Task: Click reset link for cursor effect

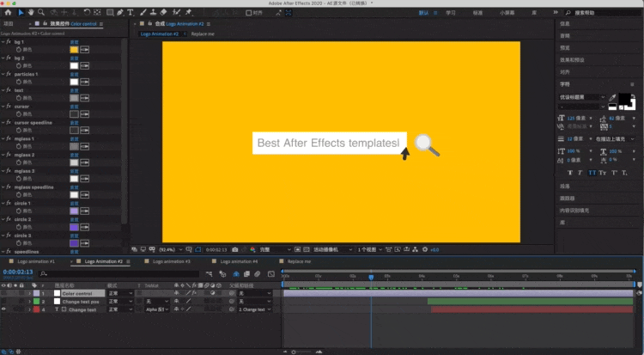Action: coord(75,107)
